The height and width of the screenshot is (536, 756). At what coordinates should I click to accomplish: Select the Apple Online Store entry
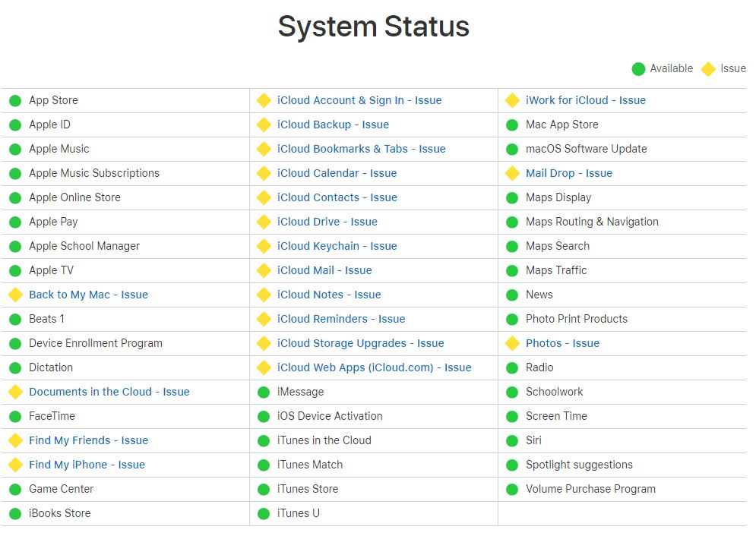[74, 197]
